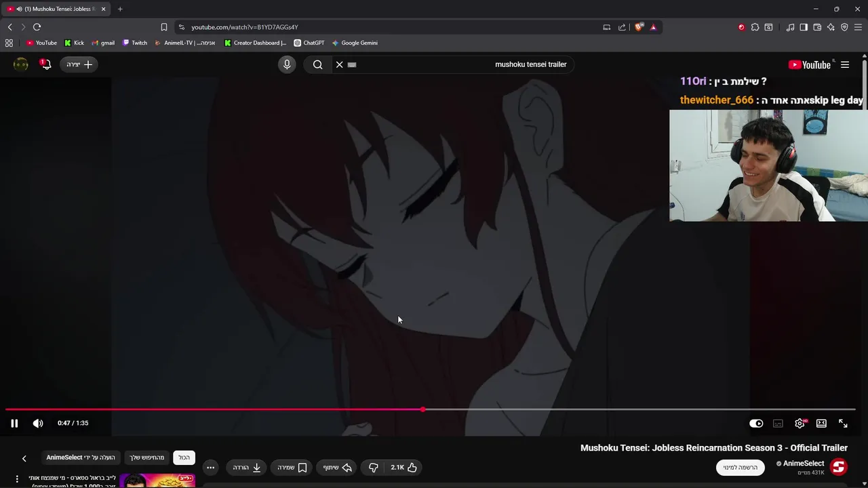The height and width of the screenshot is (488, 868).
Task: Open the Create (יצירה) button
Action: (x=79, y=64)
